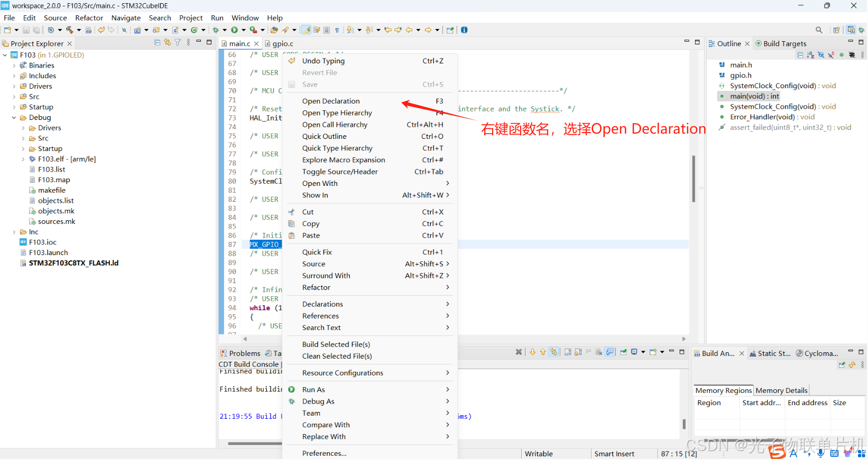The width and height of the screenshot is (868, 460).
Task: Toggle Outline group-macros hash icon
Action: 852,54
